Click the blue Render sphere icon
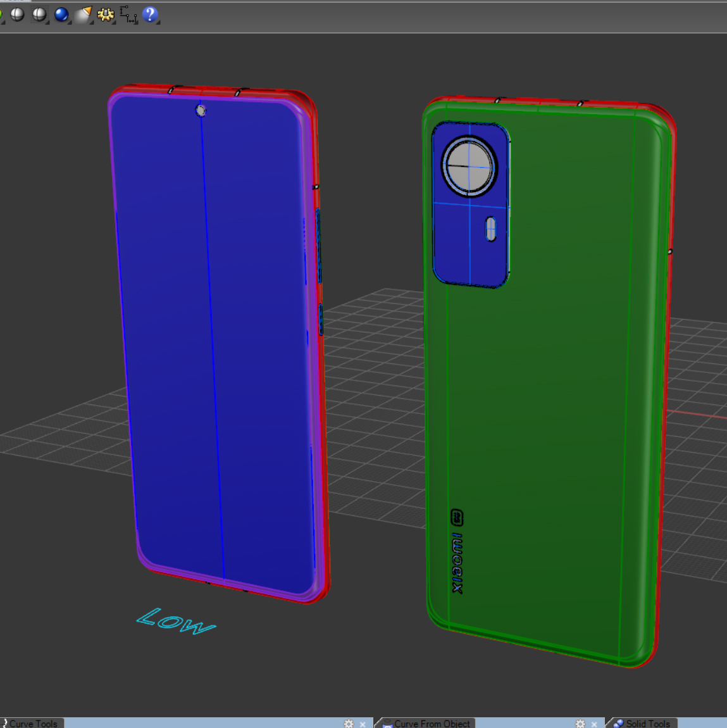 (61, 14)
